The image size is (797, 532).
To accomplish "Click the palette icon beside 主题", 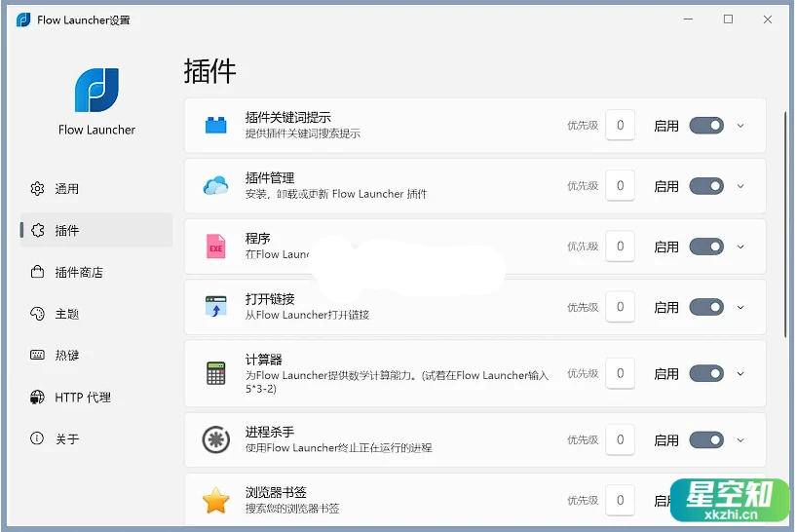I will pos(37,314).
